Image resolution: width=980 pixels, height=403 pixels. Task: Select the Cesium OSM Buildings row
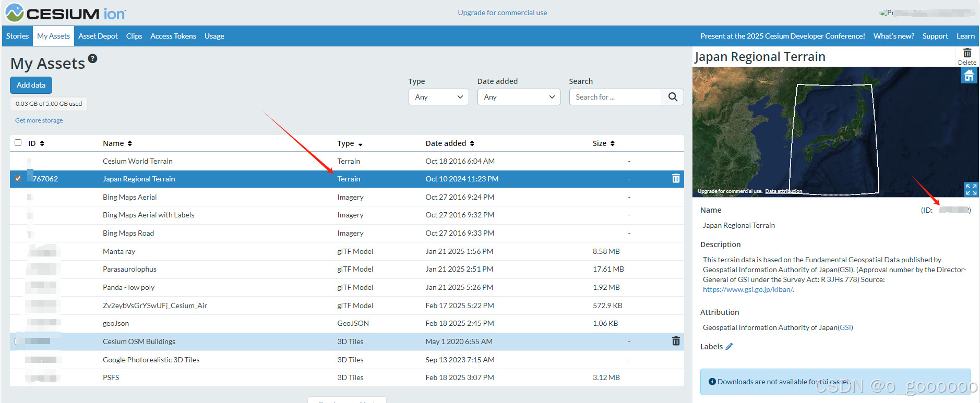point(347,341)
